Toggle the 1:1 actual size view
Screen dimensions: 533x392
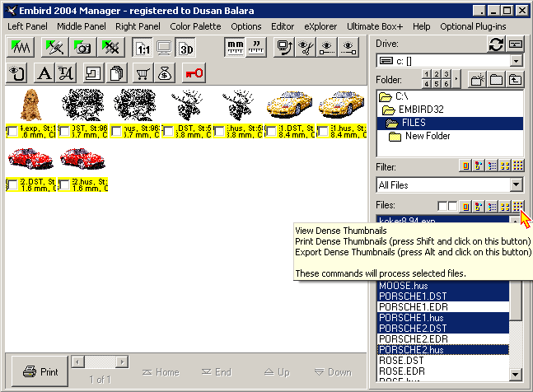click(x=143, y=48)
